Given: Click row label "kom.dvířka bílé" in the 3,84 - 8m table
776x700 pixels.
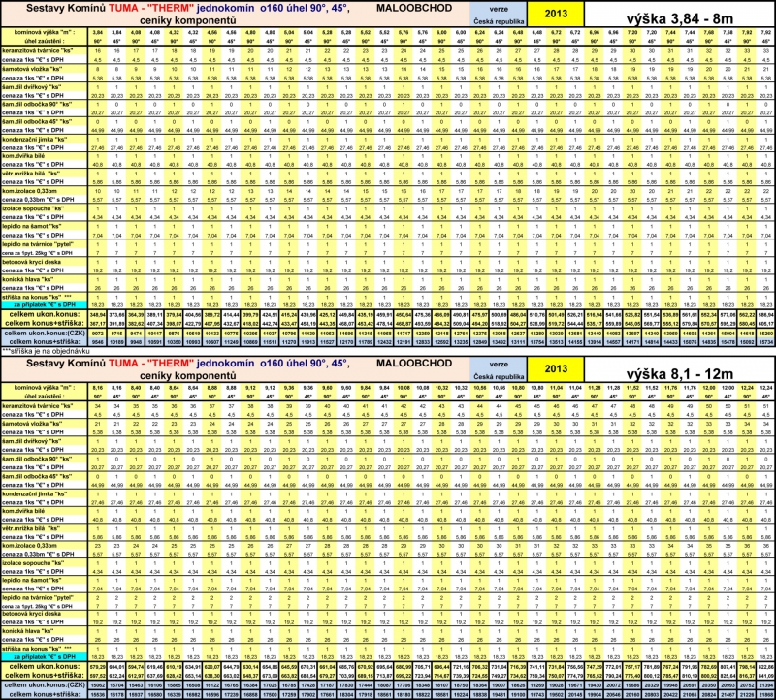Looking at the screenshot, I should tap(23, 156).
